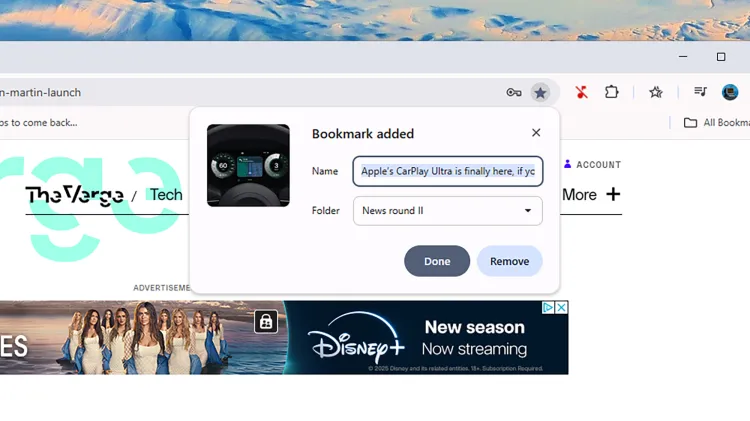Image resolution: width=750 pixels, height=421 pixels.
Task: Click the red muted-music extension icon
Action: click(581, 92)
